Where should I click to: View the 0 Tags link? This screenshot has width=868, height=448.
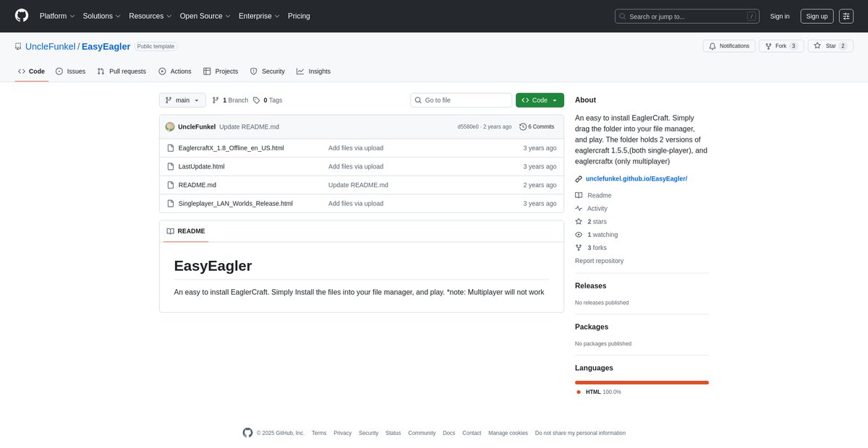pos(268,100)
